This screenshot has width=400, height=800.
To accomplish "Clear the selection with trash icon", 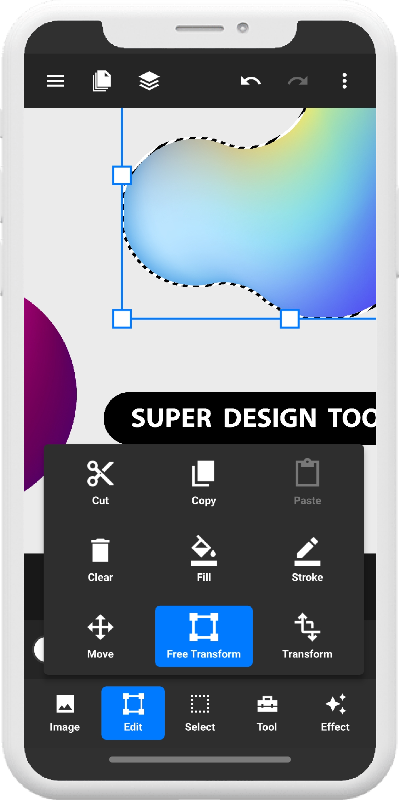I will (x=101, y=559).
